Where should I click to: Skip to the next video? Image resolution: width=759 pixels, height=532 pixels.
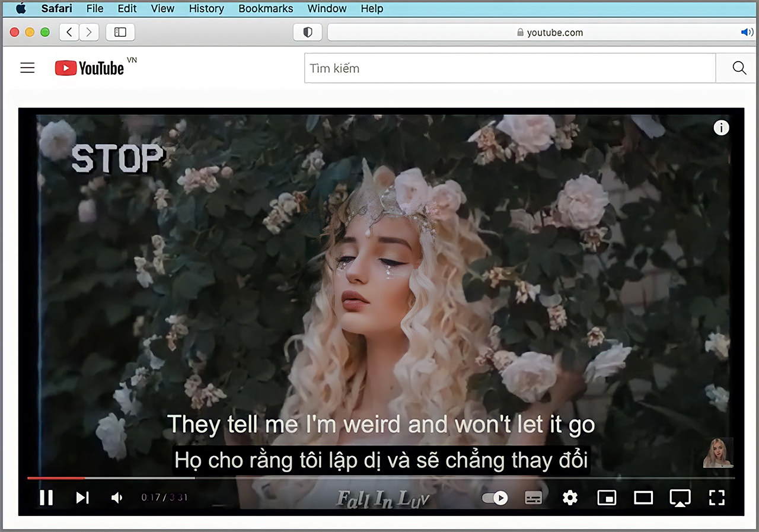tap(82, 498)
